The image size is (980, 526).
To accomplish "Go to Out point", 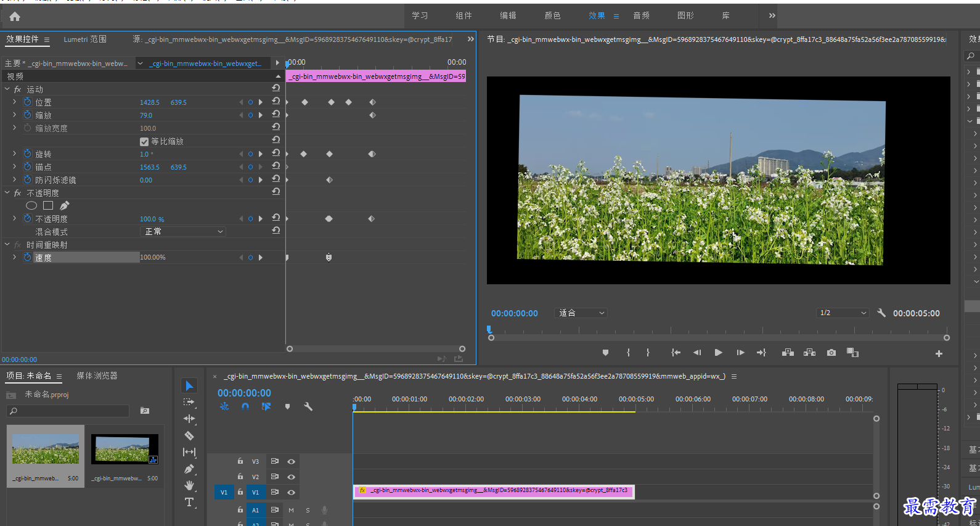I will (x=761, y=353).
